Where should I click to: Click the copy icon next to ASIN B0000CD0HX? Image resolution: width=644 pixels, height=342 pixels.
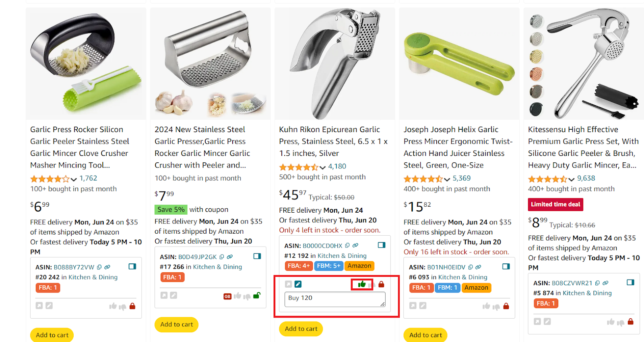point(347,245)
